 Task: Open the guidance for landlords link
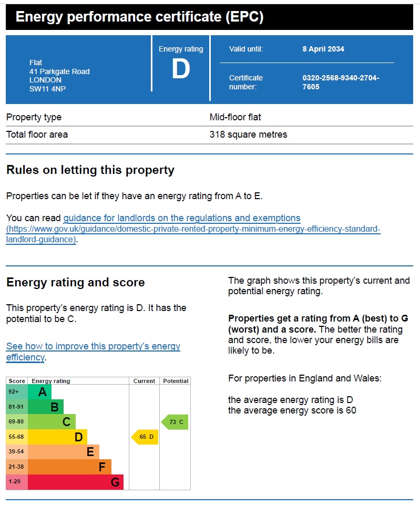(x=182, y=218)
